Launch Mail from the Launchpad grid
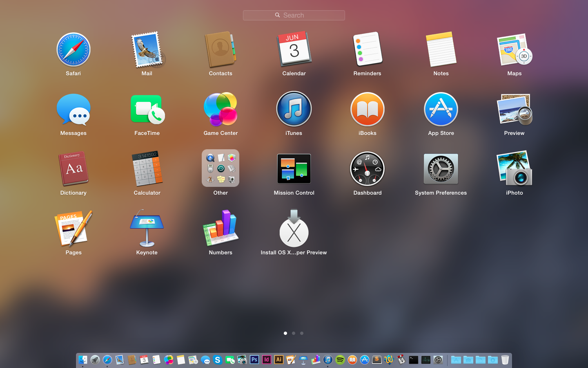This screenshot has width=588, height=368. tap(147, 49)
